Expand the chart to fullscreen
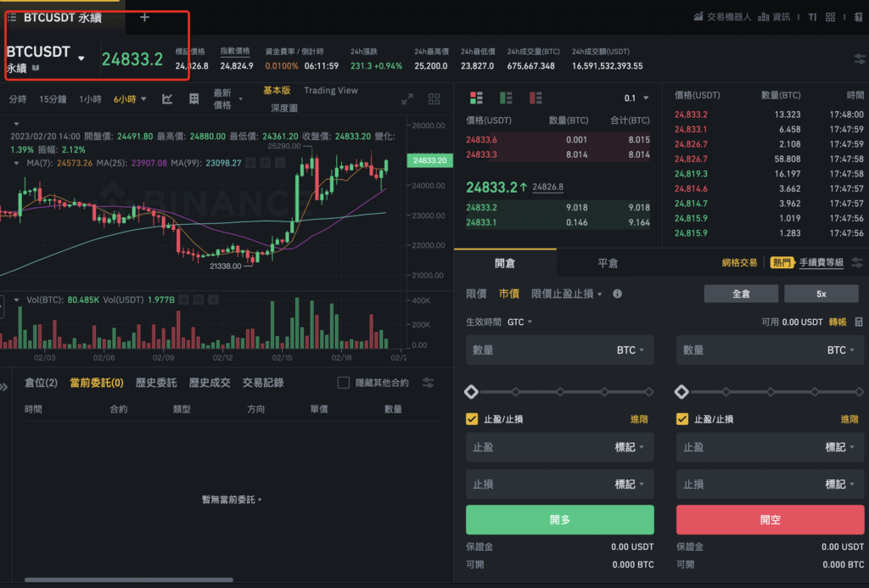Image resolution: width=869 pixels, height=588 pixels. 407,99
